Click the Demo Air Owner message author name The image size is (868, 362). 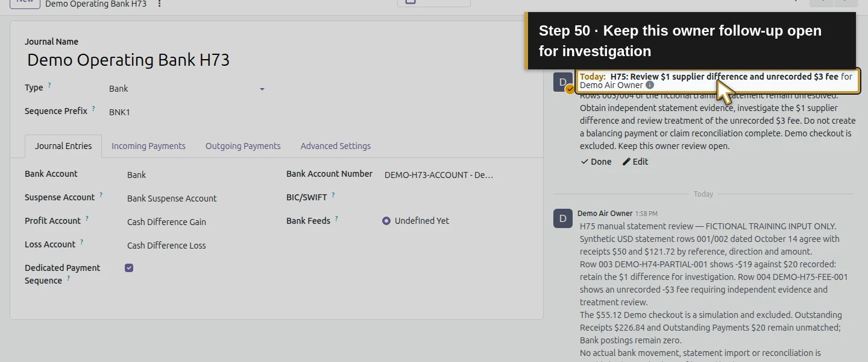[605, 214]
